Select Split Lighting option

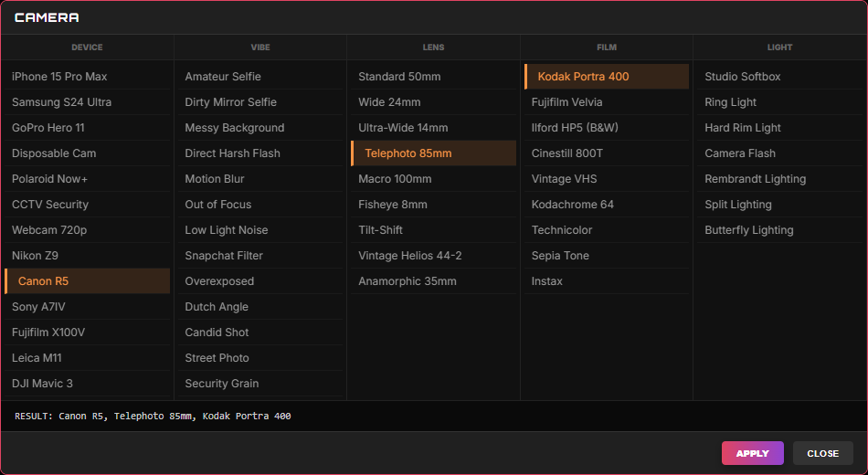coord(780,205)
